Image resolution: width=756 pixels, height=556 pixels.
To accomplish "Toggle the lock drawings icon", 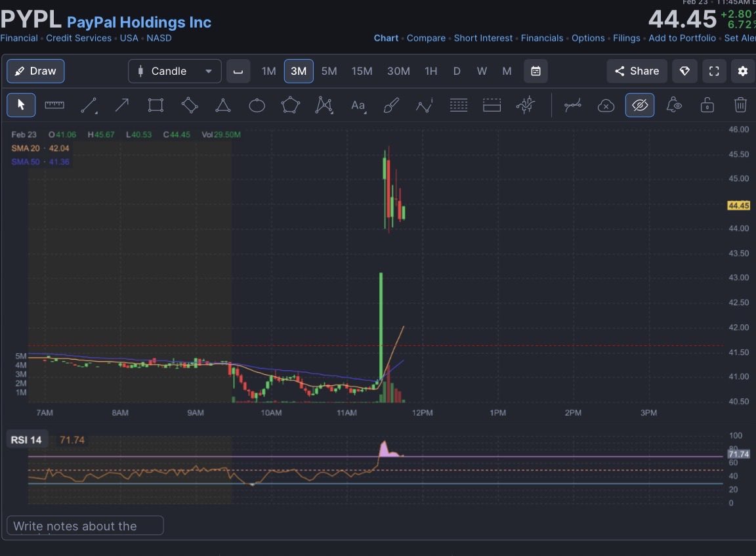I will [707, 105].
